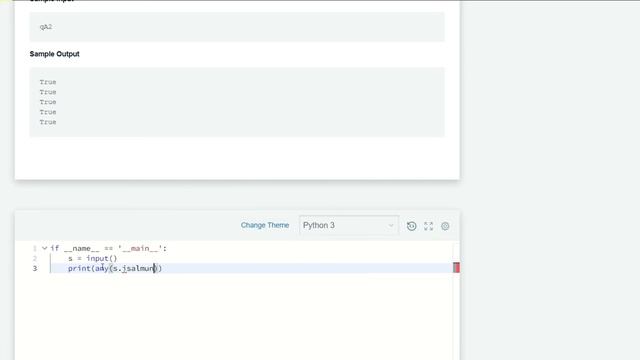This screenshot has width=640, height=360.
Task: Open the Python 3 language dropdown
Action: point(349,225)
